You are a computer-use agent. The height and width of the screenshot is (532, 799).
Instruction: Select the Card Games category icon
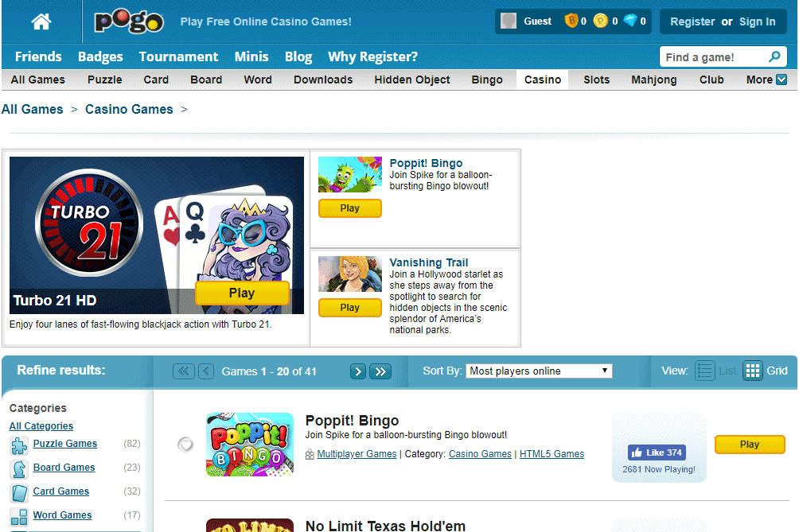[18, 492]
